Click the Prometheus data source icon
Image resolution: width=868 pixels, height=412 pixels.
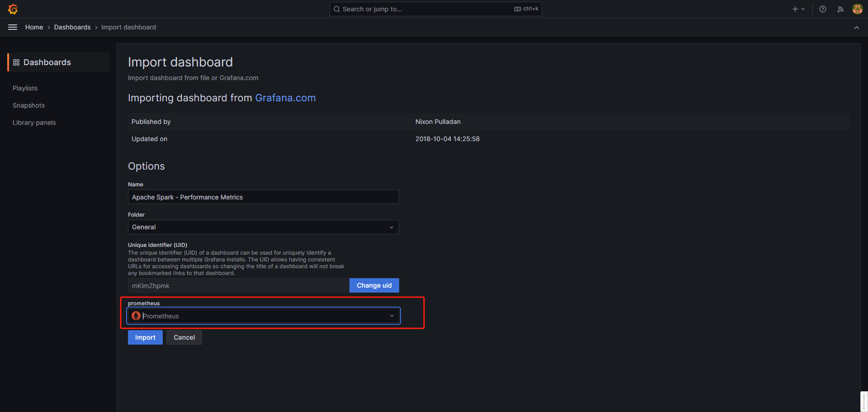coord(136,316)
